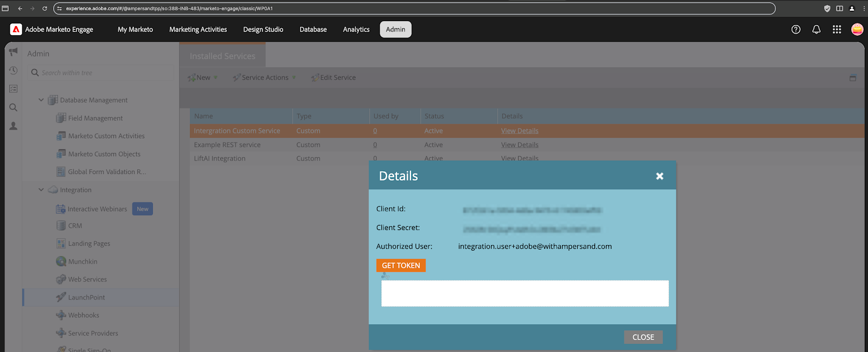
Task: Open View Details for Example REST service
Action: point(520,145)
